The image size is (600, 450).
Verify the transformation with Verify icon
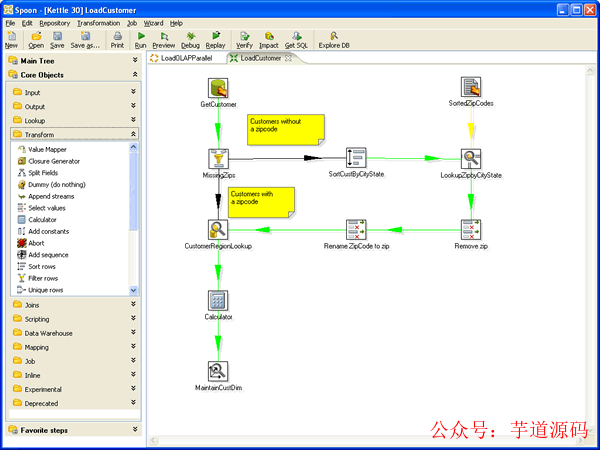[245, 36]
